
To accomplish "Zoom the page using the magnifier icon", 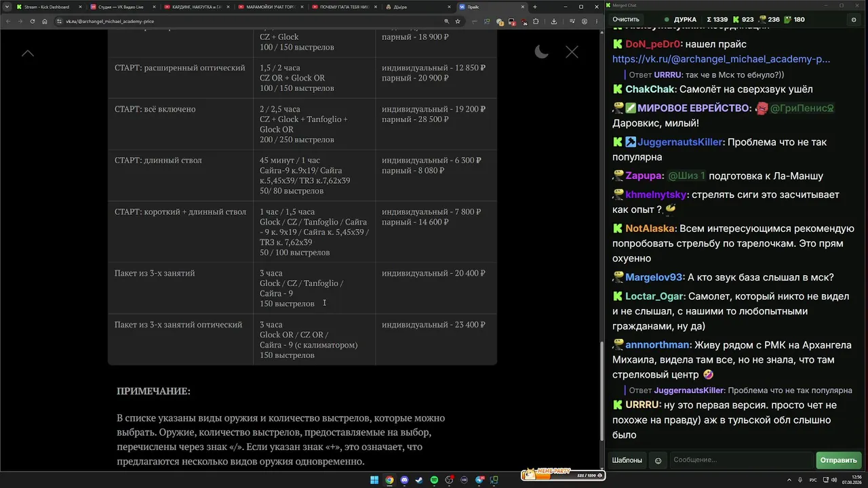I will point(446,21).
